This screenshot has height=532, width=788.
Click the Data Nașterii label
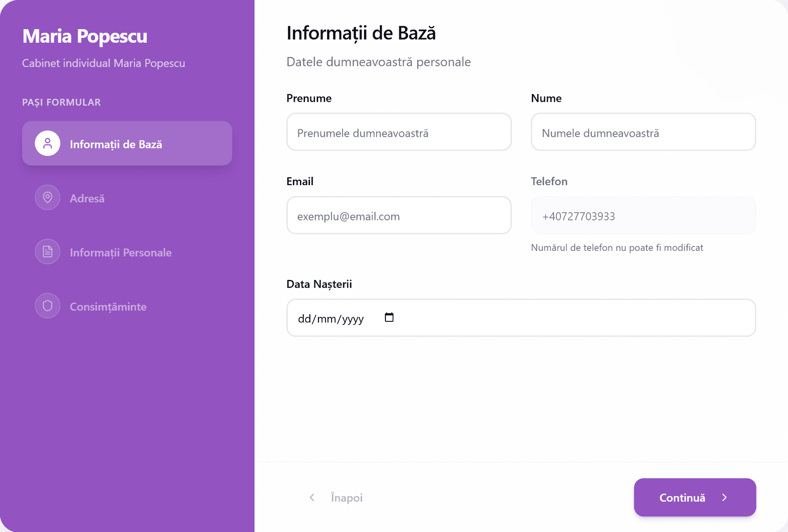tap(319, 284)
